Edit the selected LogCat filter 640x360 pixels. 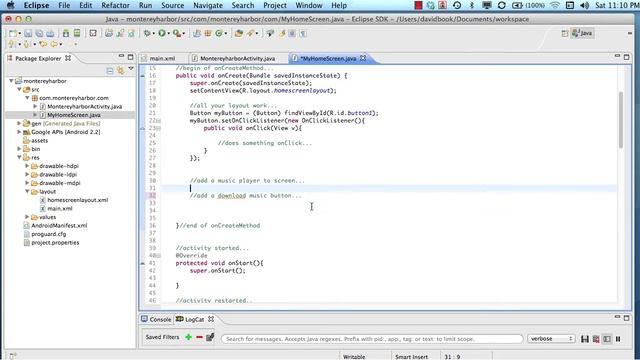[210, 337]
